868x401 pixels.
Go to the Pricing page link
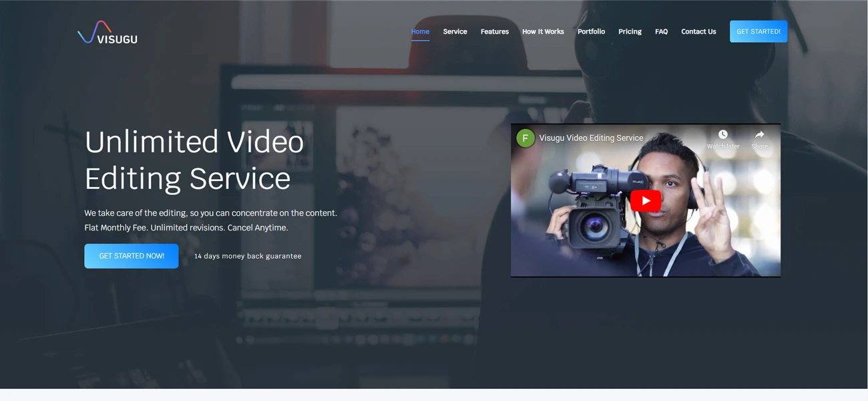[630, 31]
